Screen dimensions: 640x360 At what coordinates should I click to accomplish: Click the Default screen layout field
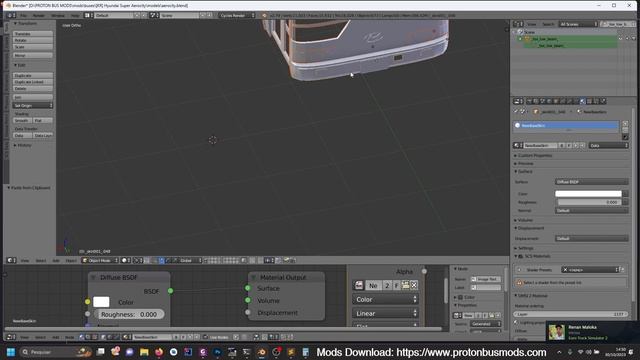[x=114, y=16]
